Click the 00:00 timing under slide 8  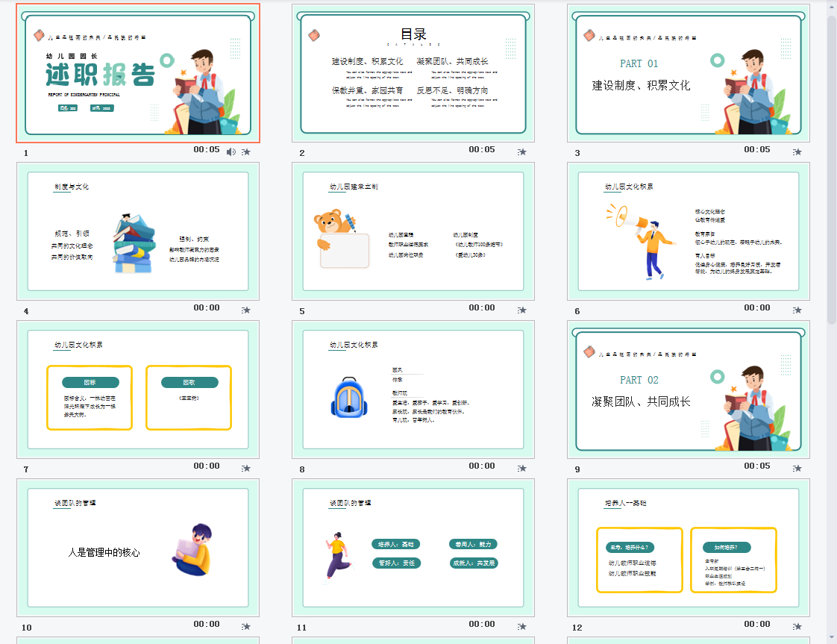click(482, 466)
